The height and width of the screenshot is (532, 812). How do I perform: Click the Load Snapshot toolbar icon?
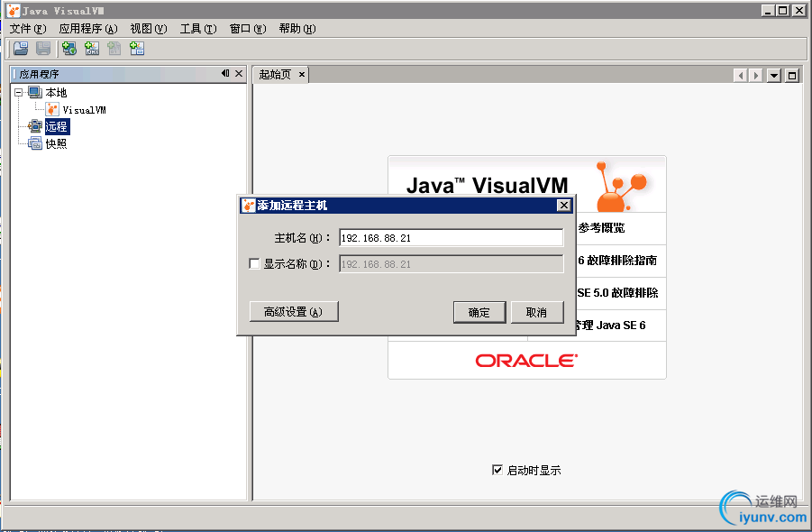tap(21, 48)
